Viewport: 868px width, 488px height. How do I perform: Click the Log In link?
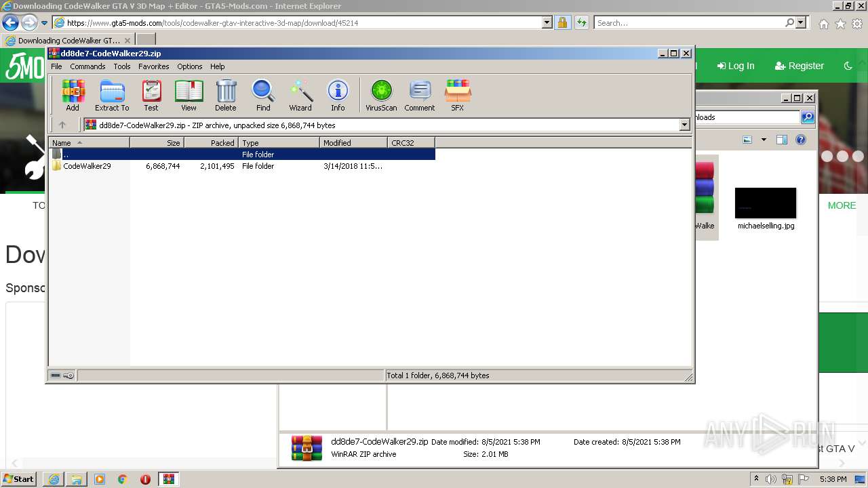735,66
